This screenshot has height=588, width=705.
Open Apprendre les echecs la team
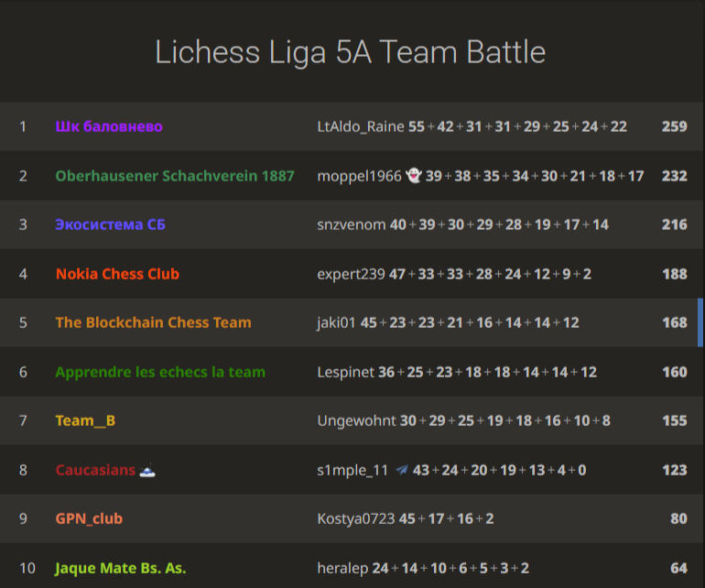[160, 372]
